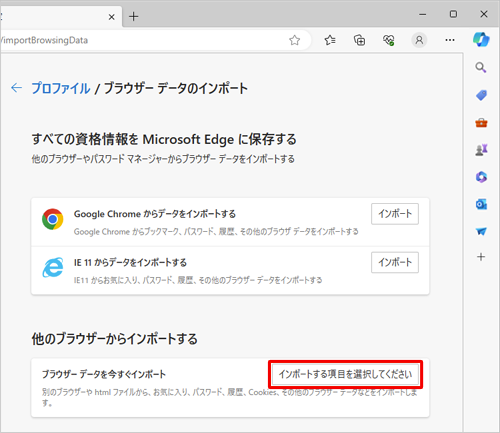The image size is (500, 433).
Task: Click the Google Chrome logo icon
Action: pos(52,219)
